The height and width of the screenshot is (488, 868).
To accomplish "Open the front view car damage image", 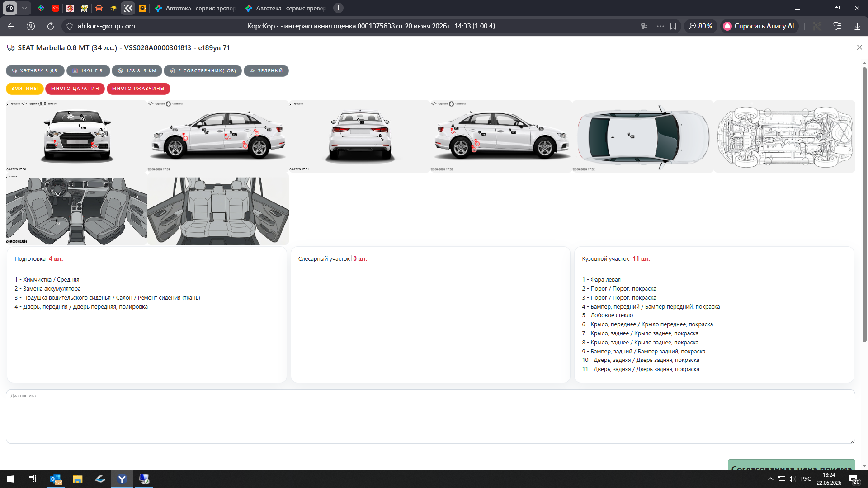I will point(76,136).
